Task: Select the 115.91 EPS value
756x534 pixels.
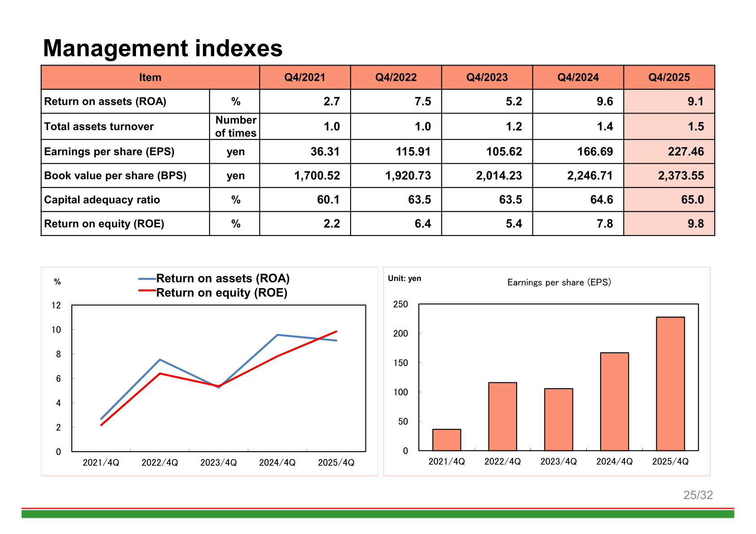Action: (x=413, y=152)
